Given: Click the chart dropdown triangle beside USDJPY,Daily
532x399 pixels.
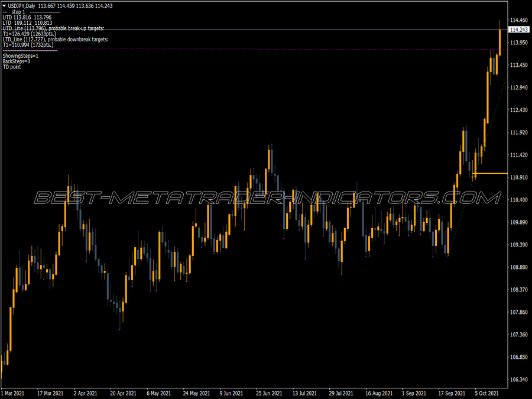Looking at the screenshot, I should (4, 6).
